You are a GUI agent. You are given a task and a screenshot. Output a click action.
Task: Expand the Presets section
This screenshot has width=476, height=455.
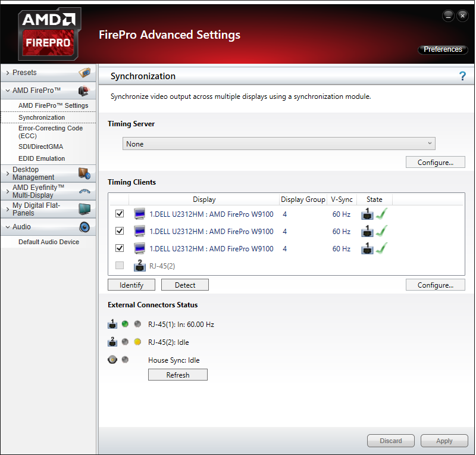click(x=7, y=73)
